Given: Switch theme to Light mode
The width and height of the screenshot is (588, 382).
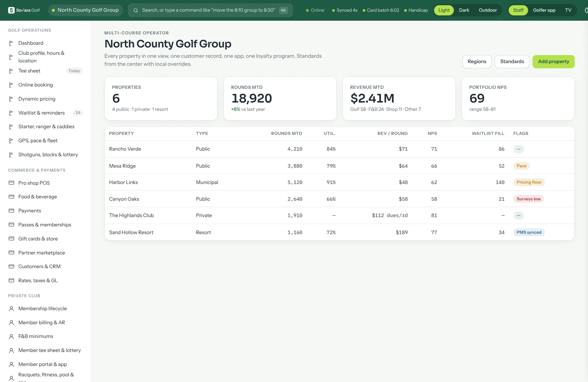Looking at the screenshot, I should (444, 10).
